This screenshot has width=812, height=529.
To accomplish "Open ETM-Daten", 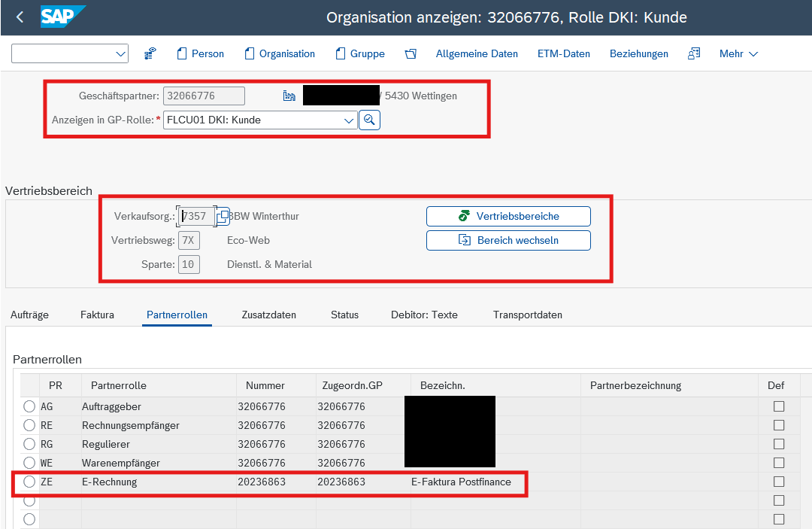I will (563, 54).
